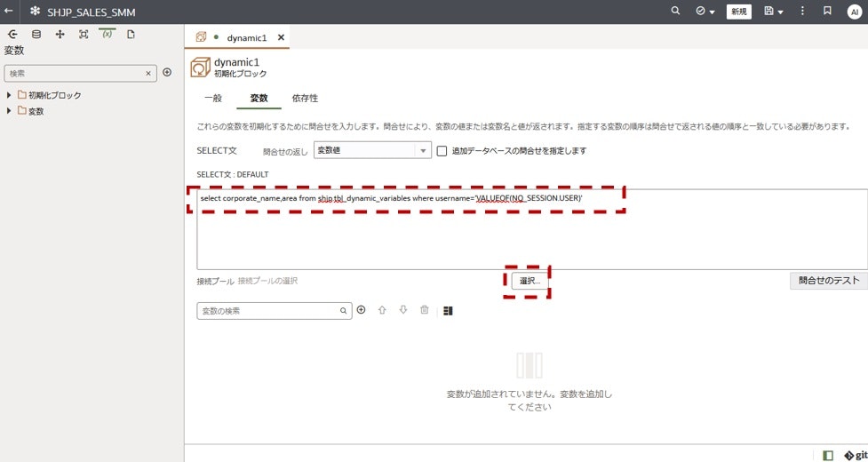Click the 接続プールの選択 placeholder text
Image resolution: width=868 pixels, height=462 pixels.
[268, 281]
